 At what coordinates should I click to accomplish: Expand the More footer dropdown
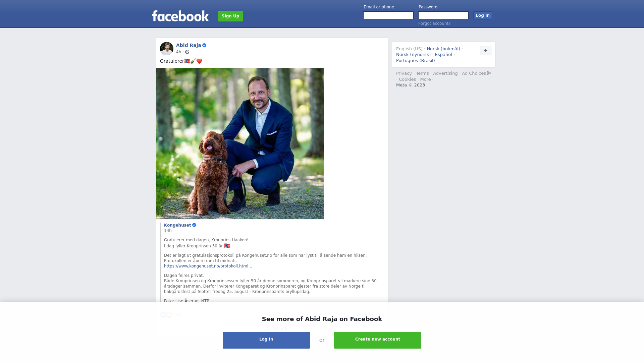click(x=427, y=79)
